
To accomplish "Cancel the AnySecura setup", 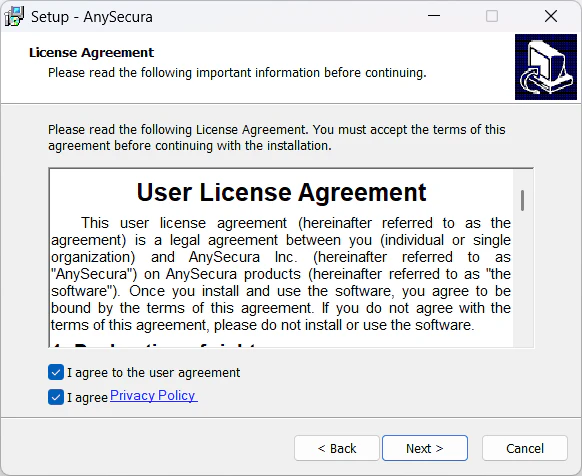I will pyautogui.click(x=524, y=448).
